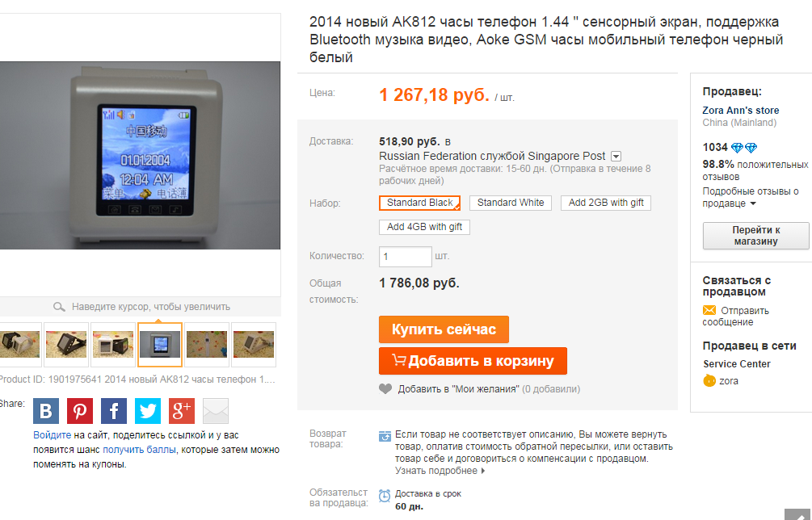
Task: Share product via Pinterest icon
Action: [80, 411]
